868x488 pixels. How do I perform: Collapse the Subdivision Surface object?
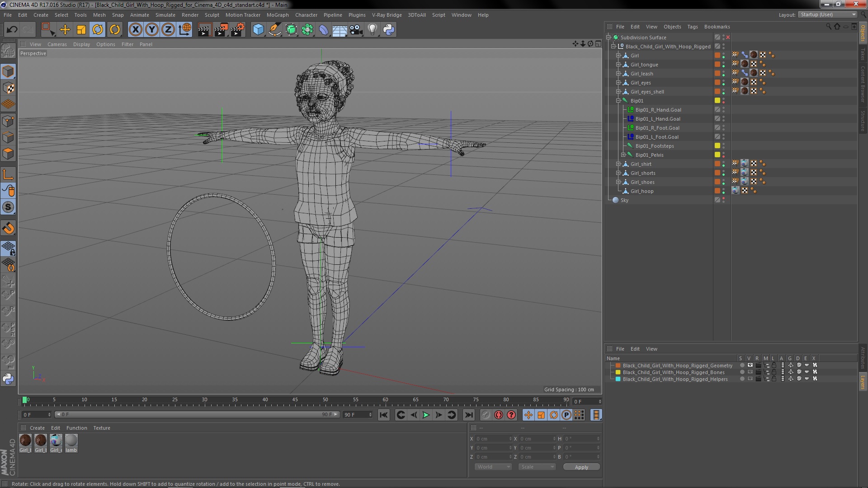point(609,38)
